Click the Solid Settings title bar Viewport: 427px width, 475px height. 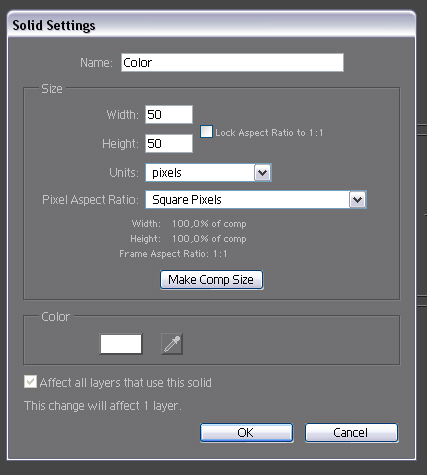(211, 25)
